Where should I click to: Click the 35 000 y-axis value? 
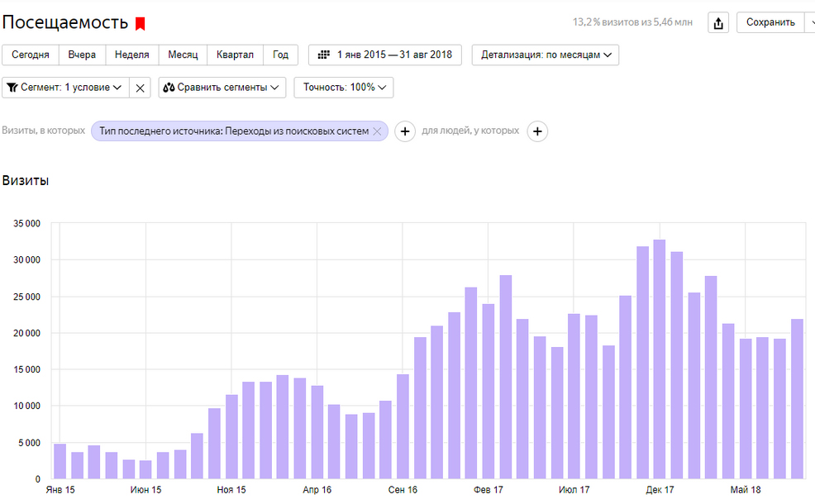[x=26, y=223]
